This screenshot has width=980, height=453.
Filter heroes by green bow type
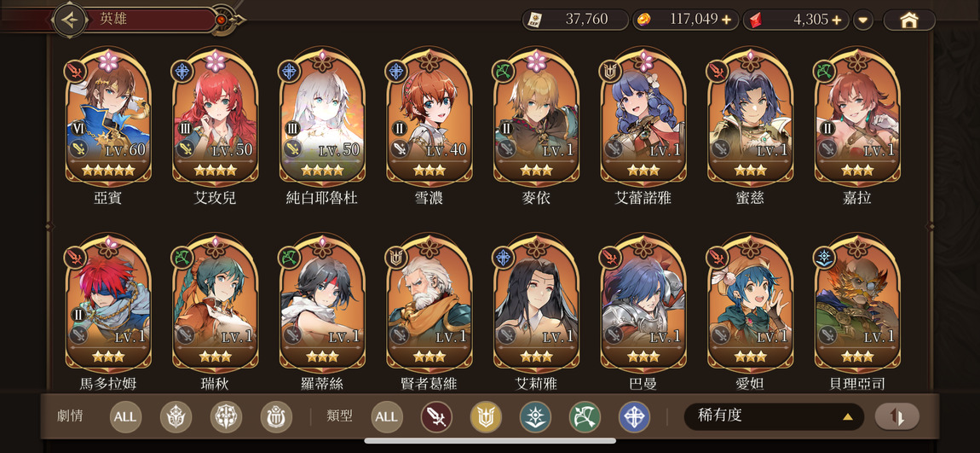coord(585,416)
